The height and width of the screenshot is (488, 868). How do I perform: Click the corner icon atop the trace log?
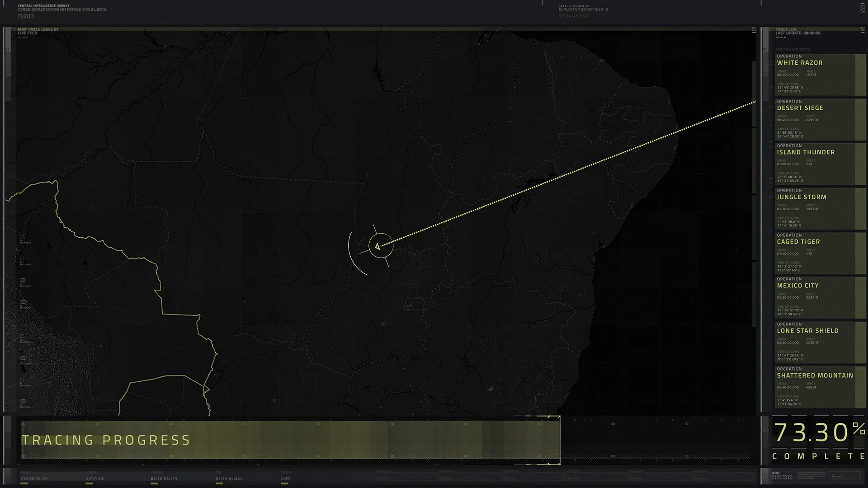point(863,30)
